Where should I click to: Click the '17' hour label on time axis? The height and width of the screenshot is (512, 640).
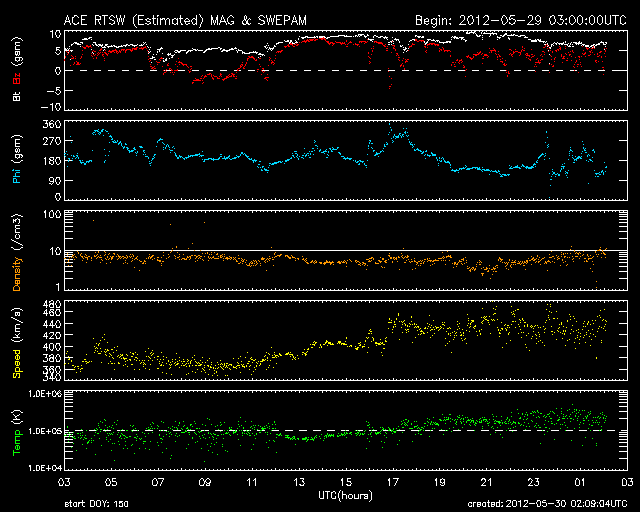(x=393, y=483)
